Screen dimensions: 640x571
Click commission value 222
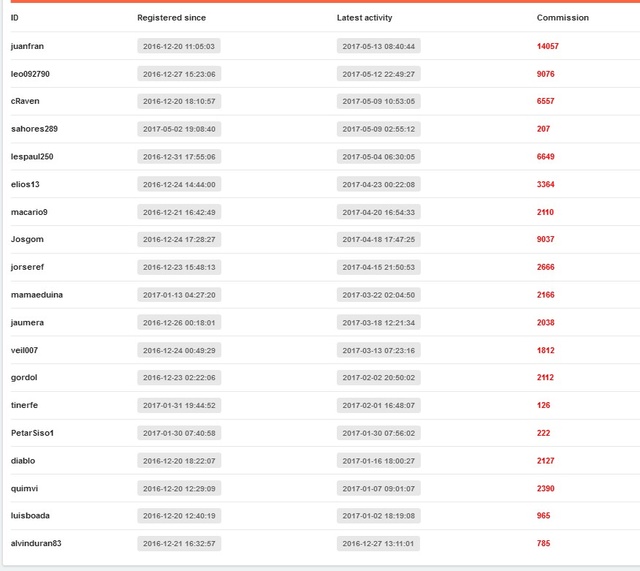click(x=543, y=433)
